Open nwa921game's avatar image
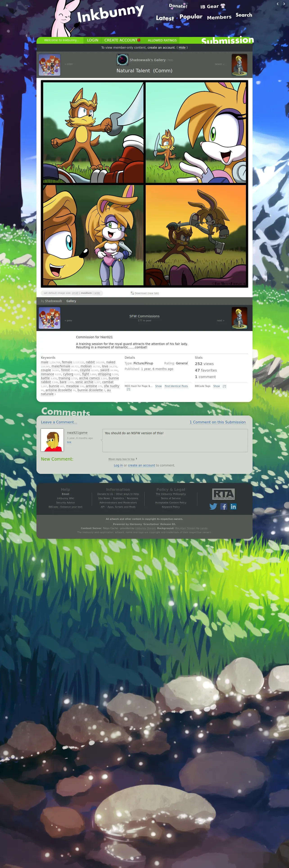This screenshot has height=868, width=289. 52,440
